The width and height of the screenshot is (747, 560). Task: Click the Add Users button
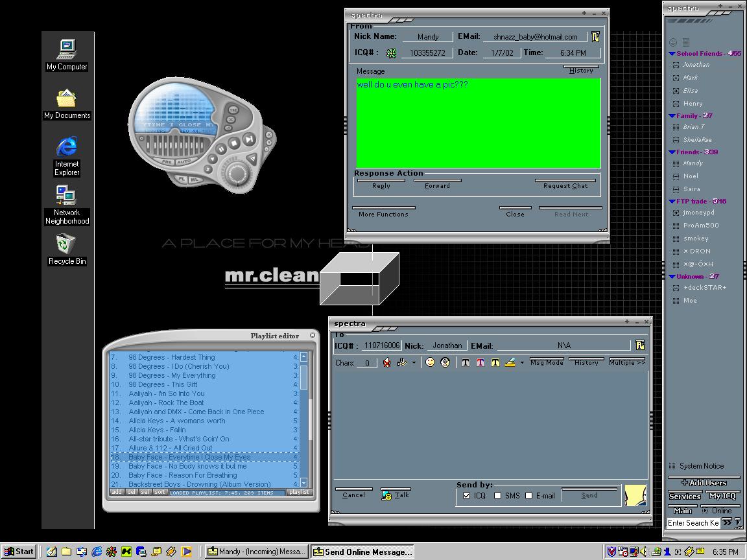pyautogui.click(x=704, y=482)
